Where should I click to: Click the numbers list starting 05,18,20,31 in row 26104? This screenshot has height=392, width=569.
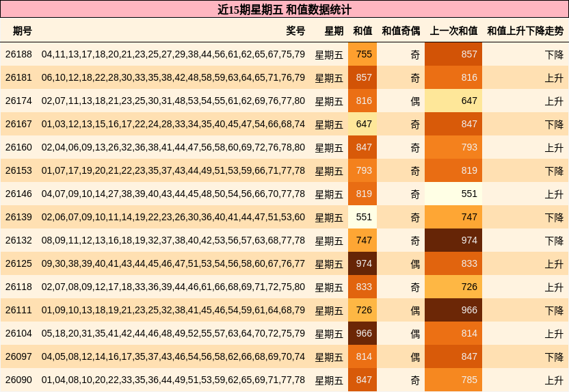173,334
